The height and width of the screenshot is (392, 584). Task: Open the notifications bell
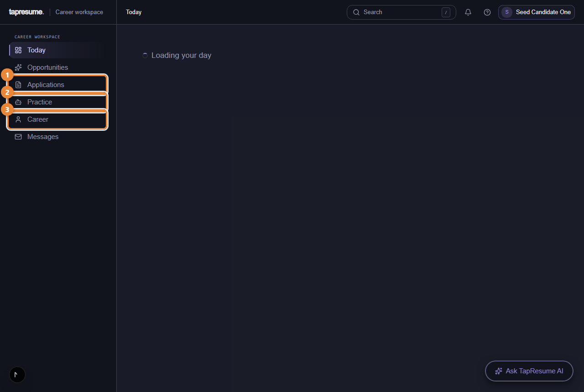(468, 12)
